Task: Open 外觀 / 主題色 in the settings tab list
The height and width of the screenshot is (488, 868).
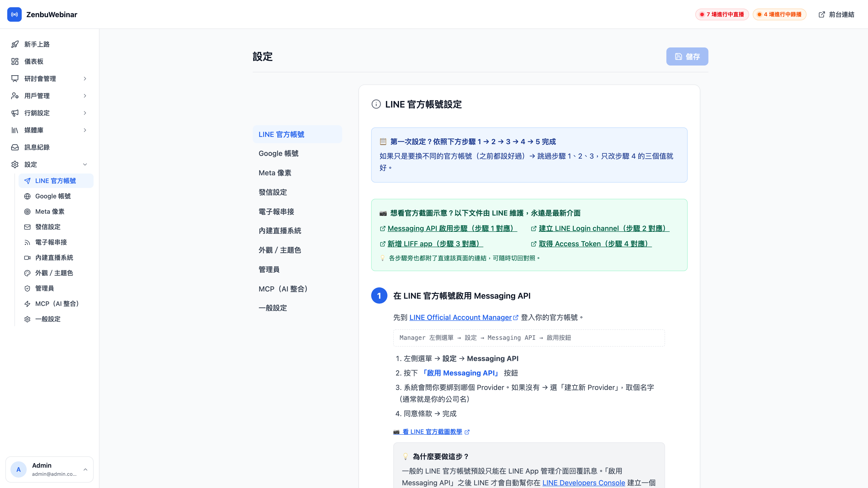Action: click(x=297, y=250)
